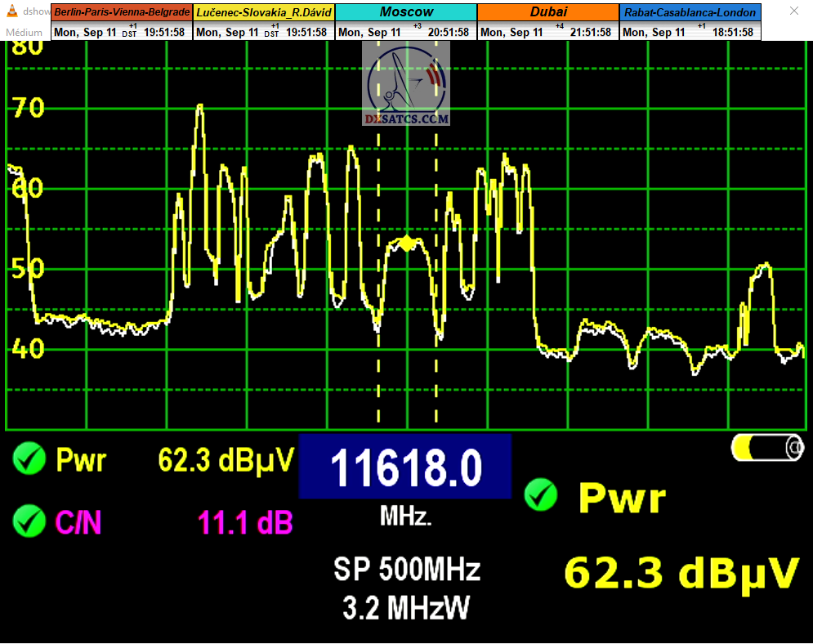Select the Rabat-Casablanca-London clock header
This screenshot has width=813, height=644.
coord(690,12)
